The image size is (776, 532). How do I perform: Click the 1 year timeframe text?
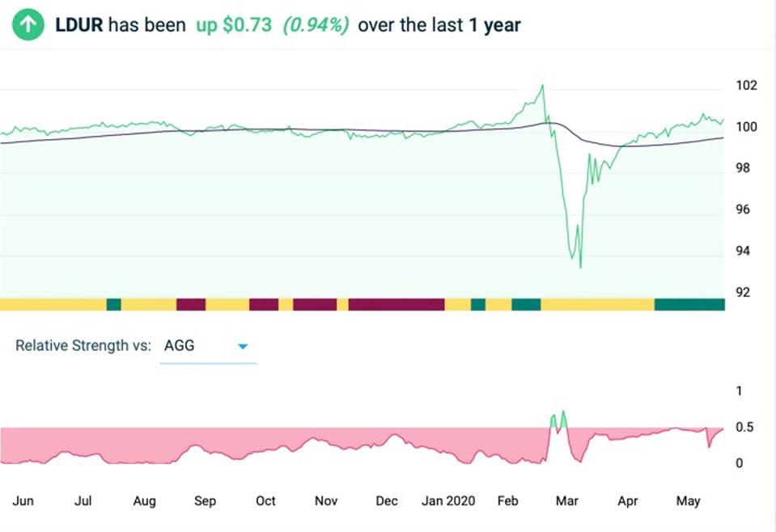click(x=494, y=25)
